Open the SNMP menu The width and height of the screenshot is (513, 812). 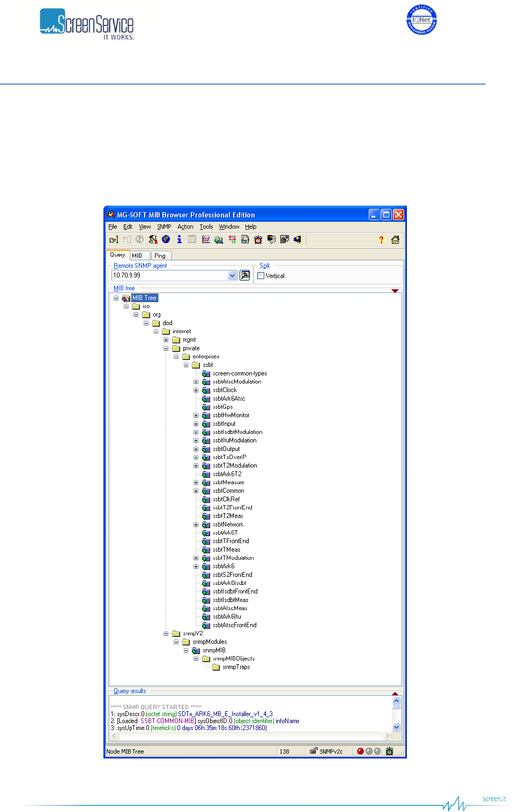coord(164,227)
